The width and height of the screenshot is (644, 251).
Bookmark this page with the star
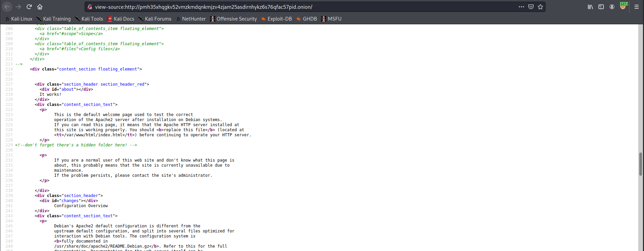click(540, 7)
